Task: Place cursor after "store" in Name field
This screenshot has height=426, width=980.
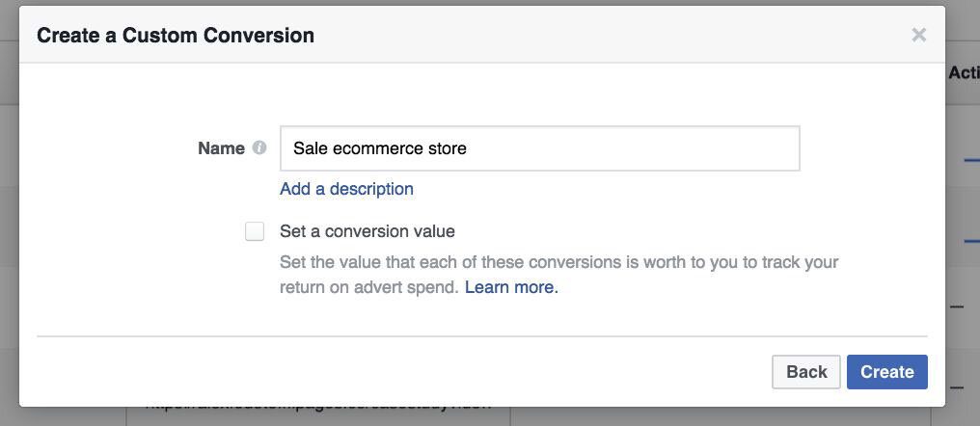Action: click(x=468, y=148)
